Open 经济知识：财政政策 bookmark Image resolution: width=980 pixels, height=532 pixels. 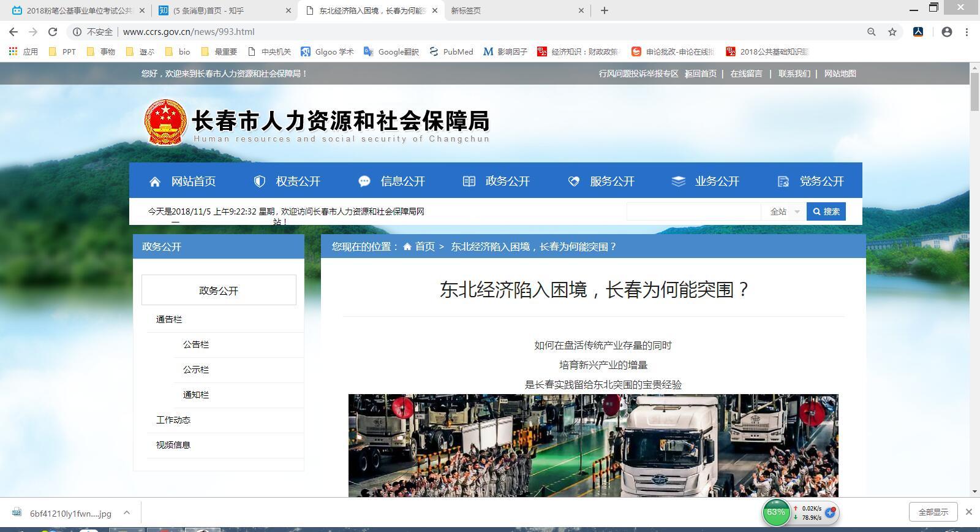[579, 51]
